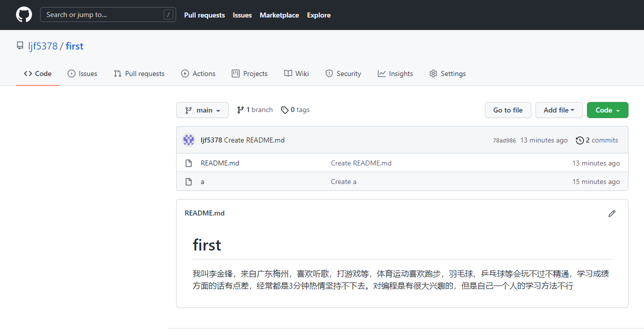Open the file named a

(x=202, y=181)
